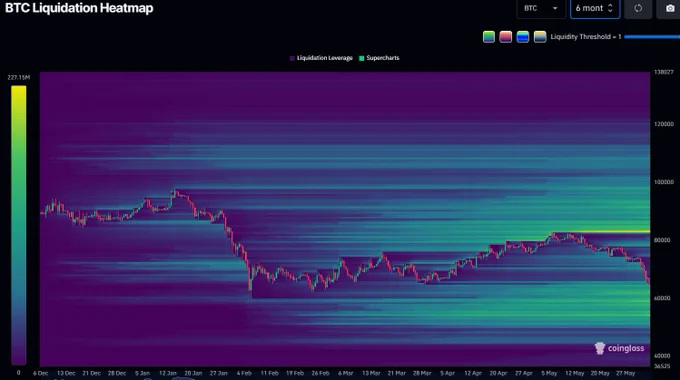The height and width of the screenshot is (380, 680).
Task: Click the vertical color scale bar
Action: click(x=19, y=225)
